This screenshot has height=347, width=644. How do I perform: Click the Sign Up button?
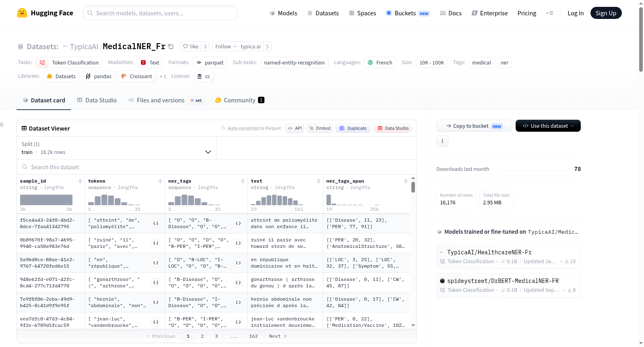coord(606,13)
